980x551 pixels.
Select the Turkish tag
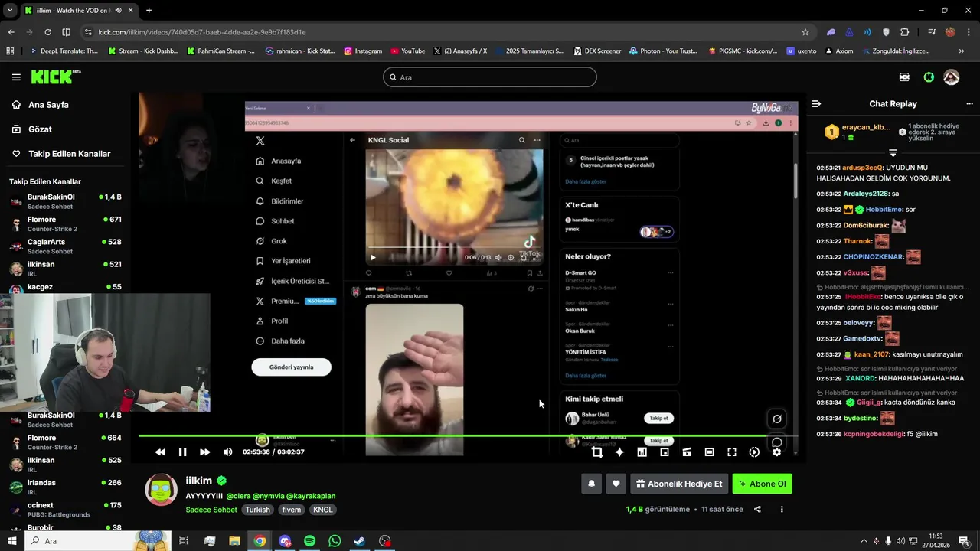(x=257, y=510)
